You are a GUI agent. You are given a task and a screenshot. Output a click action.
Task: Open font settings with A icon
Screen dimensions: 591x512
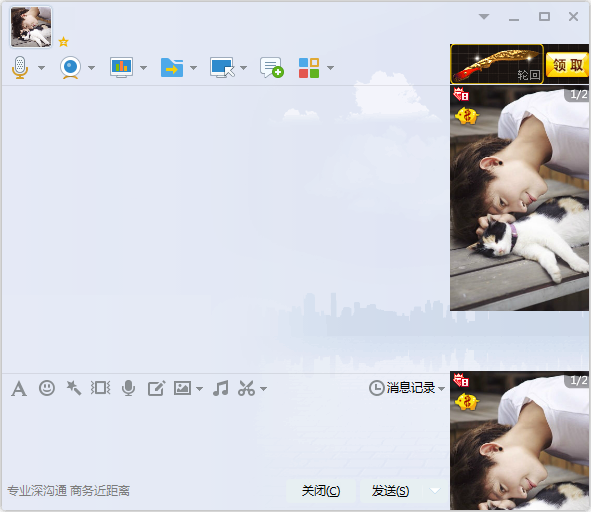[x=19, y=388]
